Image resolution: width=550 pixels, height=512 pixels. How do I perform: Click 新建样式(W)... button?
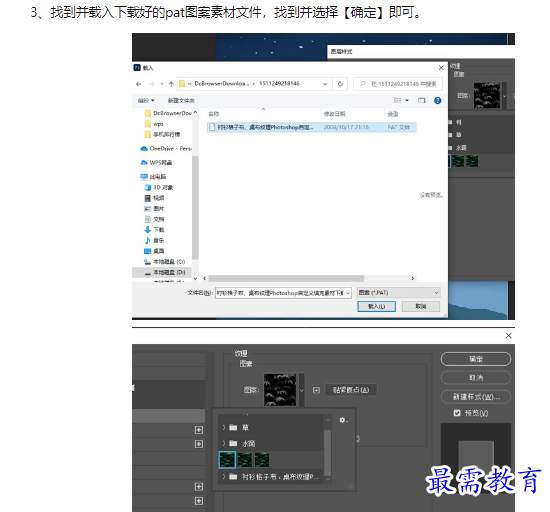click(x=476, y=397)
